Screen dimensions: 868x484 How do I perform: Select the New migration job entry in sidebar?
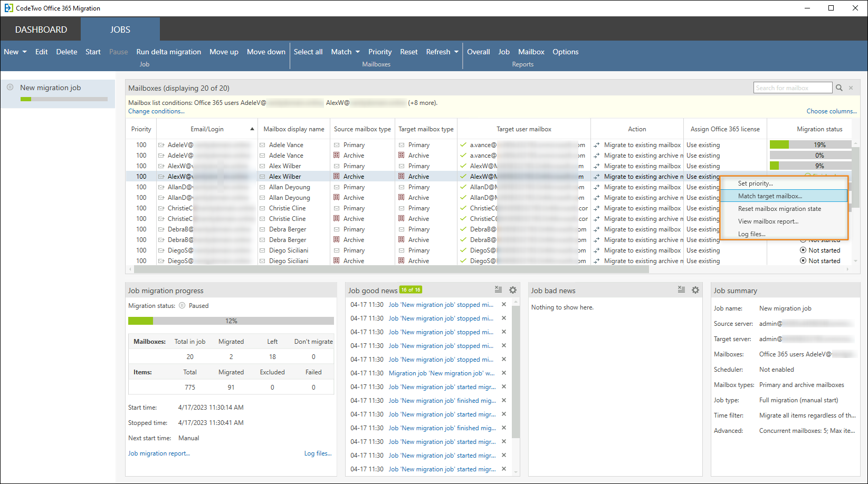click(58, 93)
